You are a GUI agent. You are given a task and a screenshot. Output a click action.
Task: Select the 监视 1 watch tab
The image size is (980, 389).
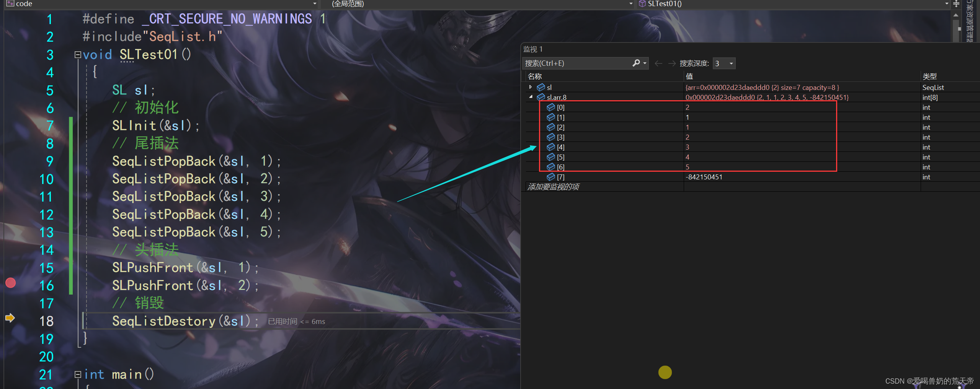click(x=533, y=49)
